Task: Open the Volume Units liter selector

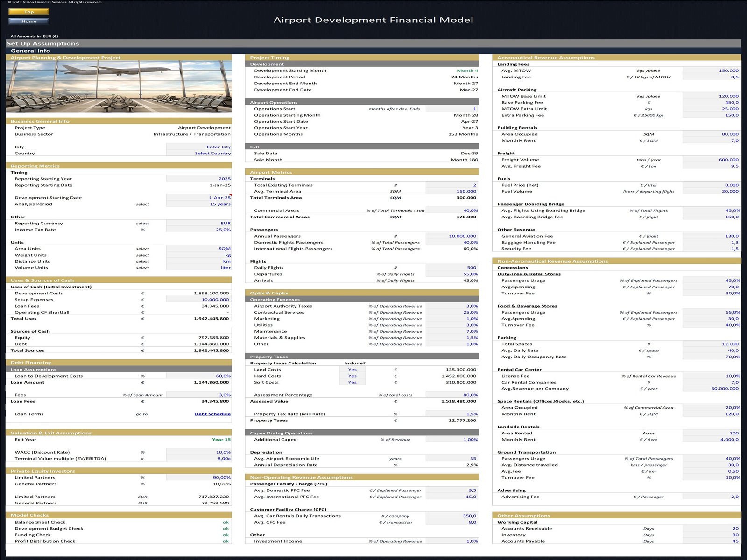Action: tap(198, 268)
